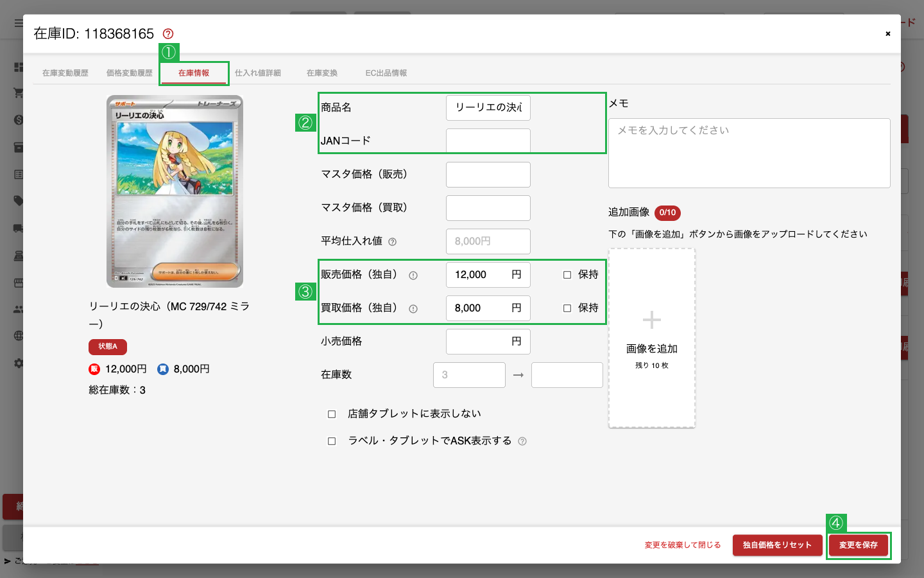Screen dimensions: 924x578
Task: Click the red help icon beside 在庫ID
Action: click(x=168, y=33)
